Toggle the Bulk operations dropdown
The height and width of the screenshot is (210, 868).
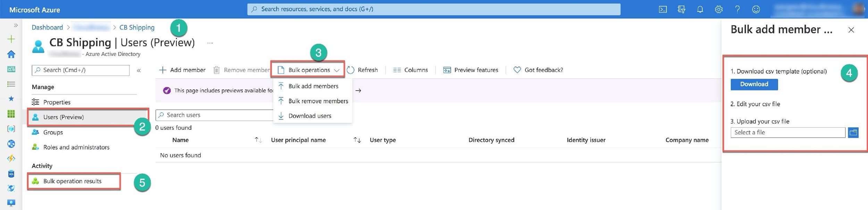[x=308, y=70]
